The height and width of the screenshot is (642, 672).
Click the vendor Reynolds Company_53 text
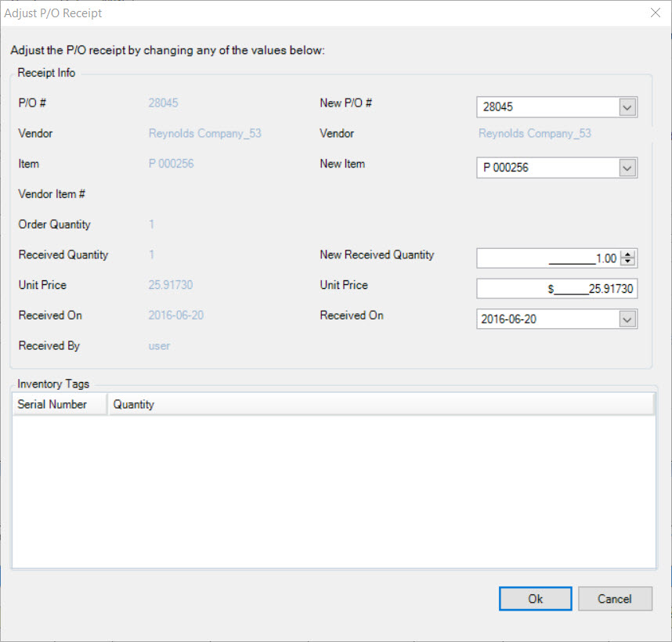tap(204, 133)
